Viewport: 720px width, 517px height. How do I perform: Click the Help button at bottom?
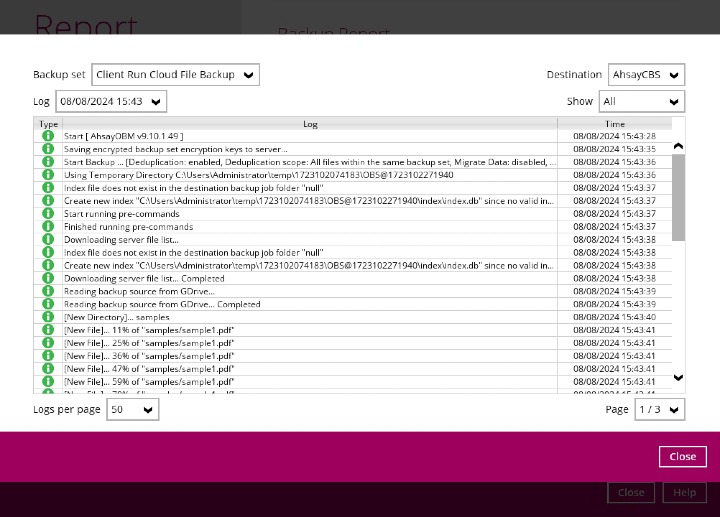point(684,493)
